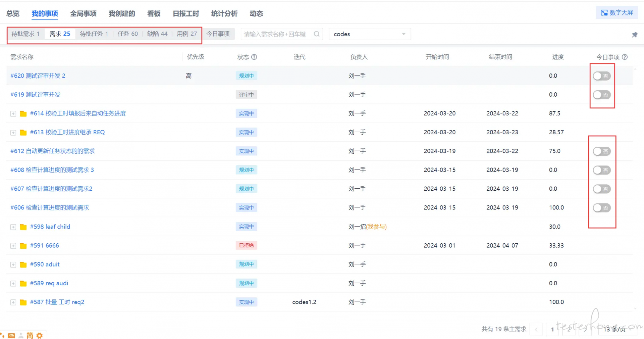Click the search magnifier in the search box
Image resolution: width=644 pixels, height=339 pixels.
coord(316,34)
